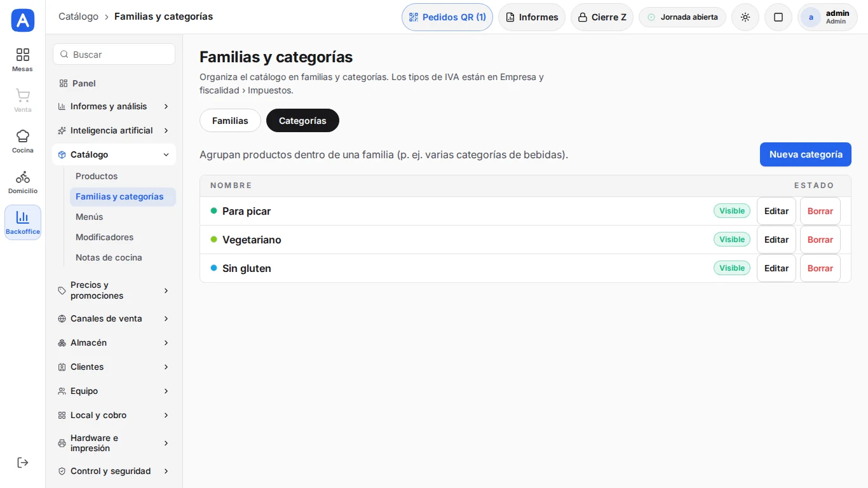Edit the Para picar category
This screenshot has height=488, width=868.
pos(776,211)
